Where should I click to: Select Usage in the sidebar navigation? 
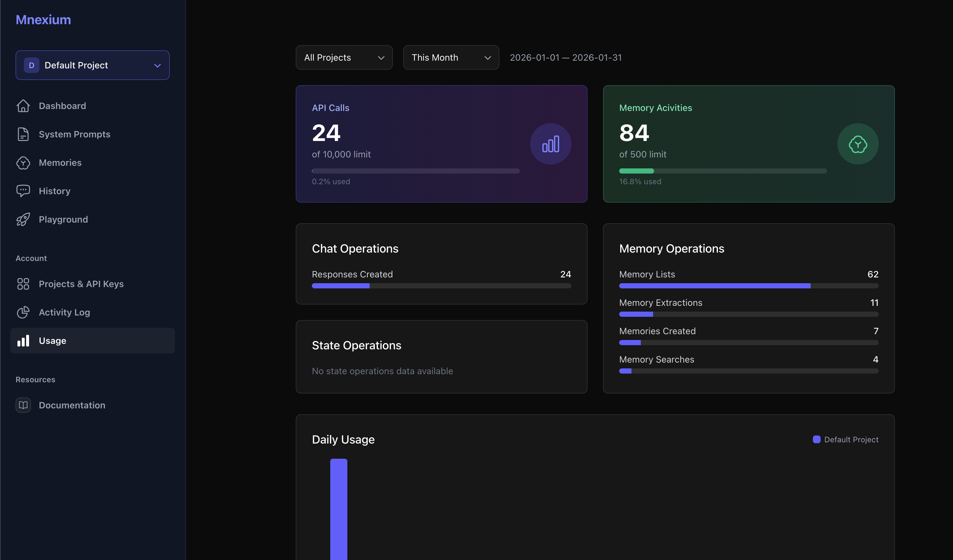pos(53,340)
